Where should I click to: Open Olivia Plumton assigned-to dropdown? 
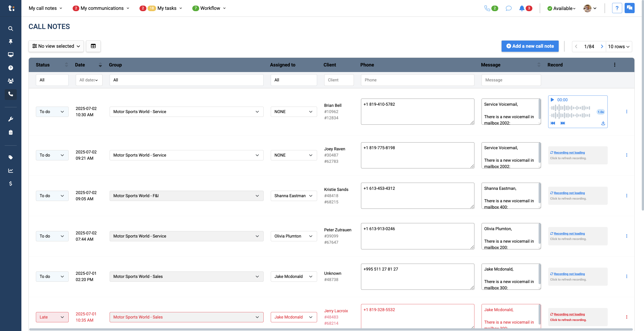[x=293, y=236]
